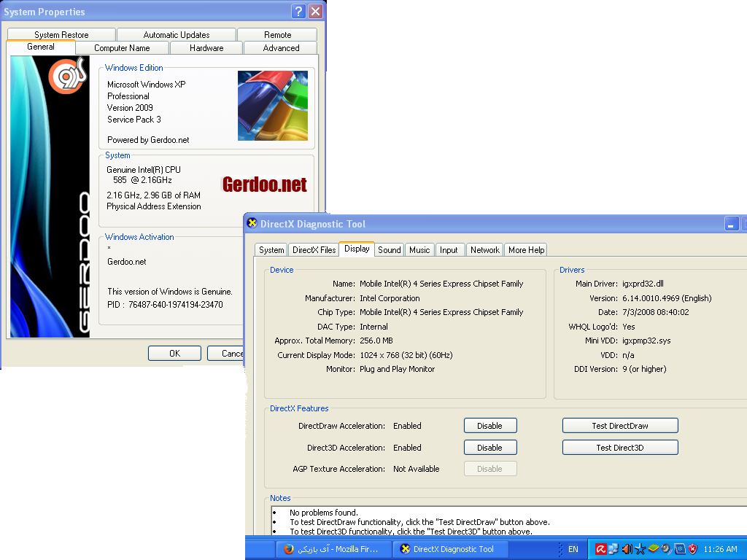Click the red Gerdoo.net logo text
The width and height of the screenshot is (747, 560).
(x=264, y=184)
